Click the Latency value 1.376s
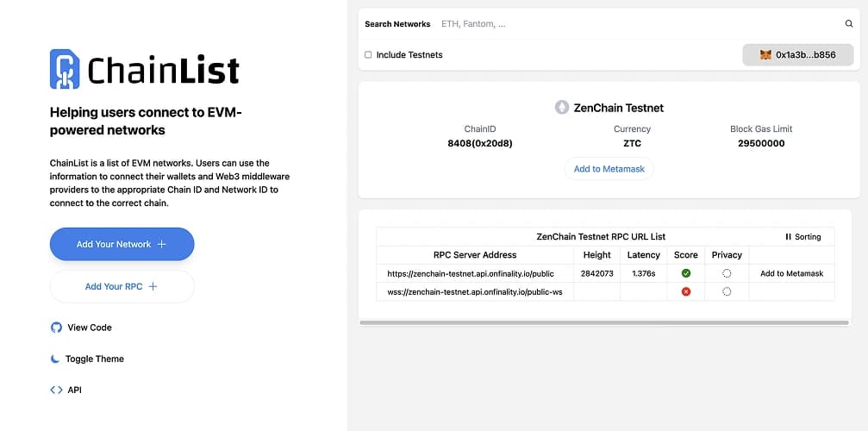868x431 pixels. coord(643,273)
